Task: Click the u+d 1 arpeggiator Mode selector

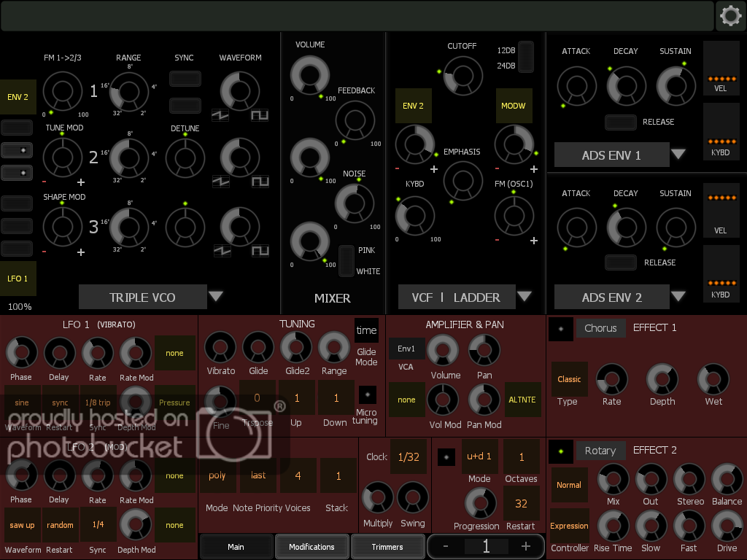Action: (479, 456)
